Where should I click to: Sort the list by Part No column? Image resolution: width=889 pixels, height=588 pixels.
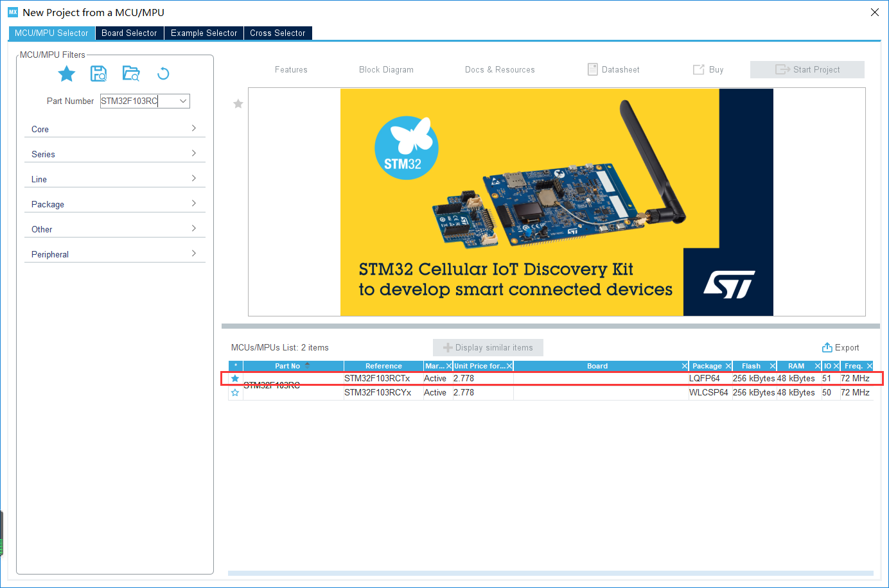[288, 365]
